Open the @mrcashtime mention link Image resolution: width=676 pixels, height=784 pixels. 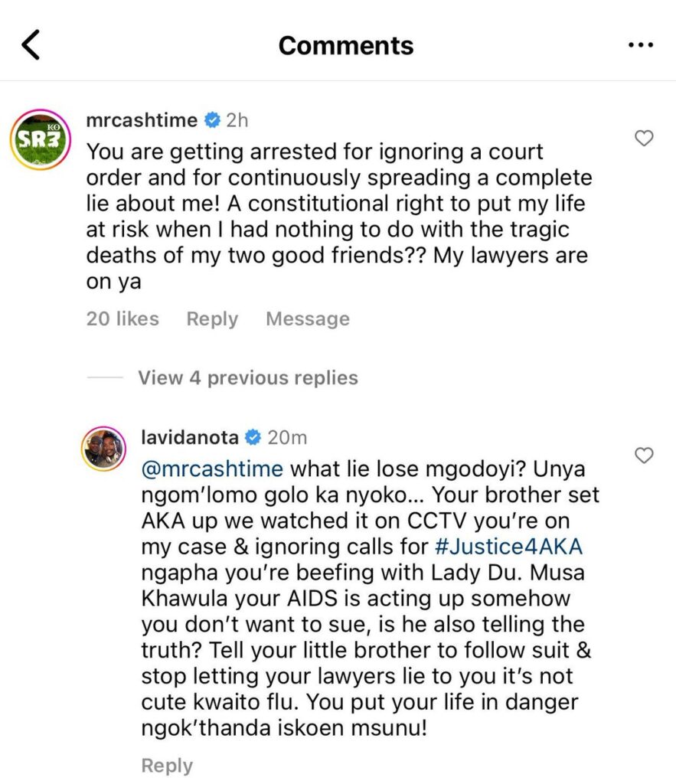(212, 468)
